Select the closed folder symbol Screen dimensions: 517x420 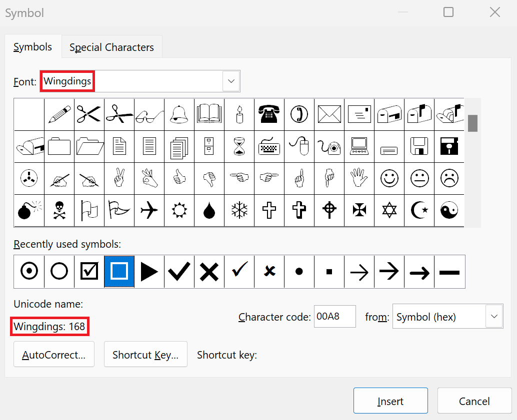point(59,146)
